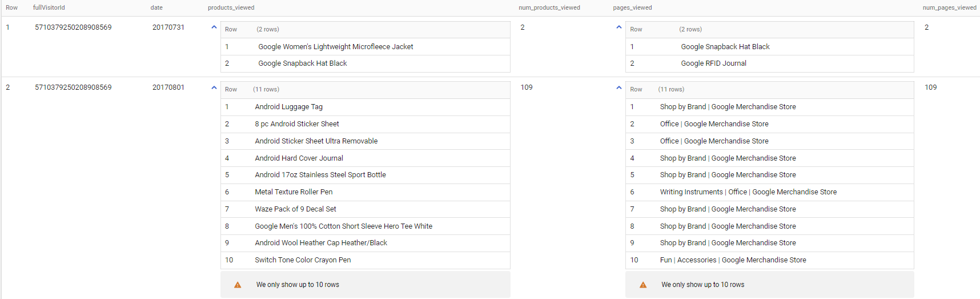Click (2 rows) label in pages_viewed
The width and height of the screenshot is (980, 299).
coord(690,29)
